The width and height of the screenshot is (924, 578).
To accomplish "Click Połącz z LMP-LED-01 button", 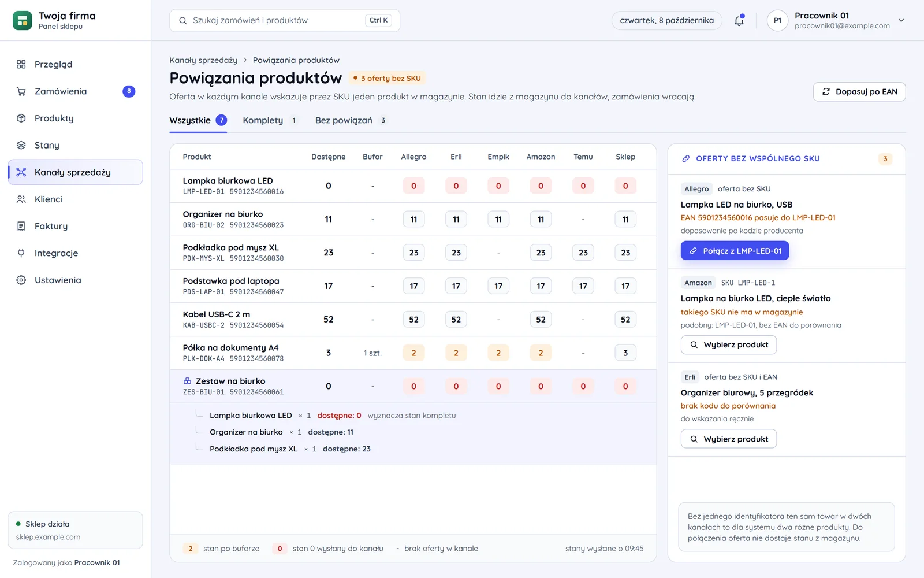I will pos(735,251).
